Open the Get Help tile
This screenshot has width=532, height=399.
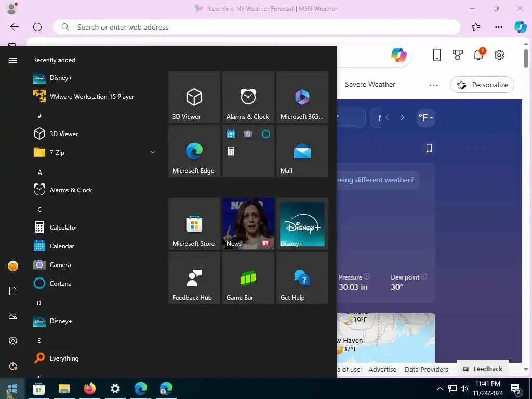(x=302, y=278)
